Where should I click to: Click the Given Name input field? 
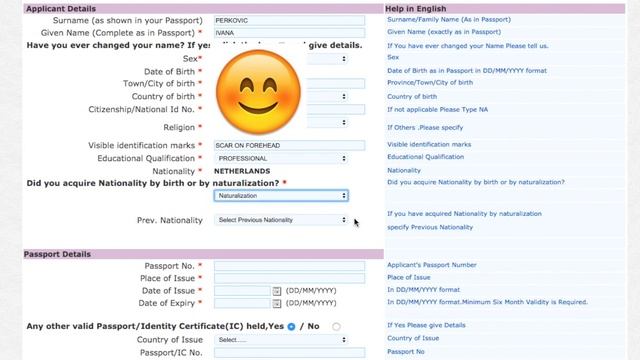coord(289,33)
